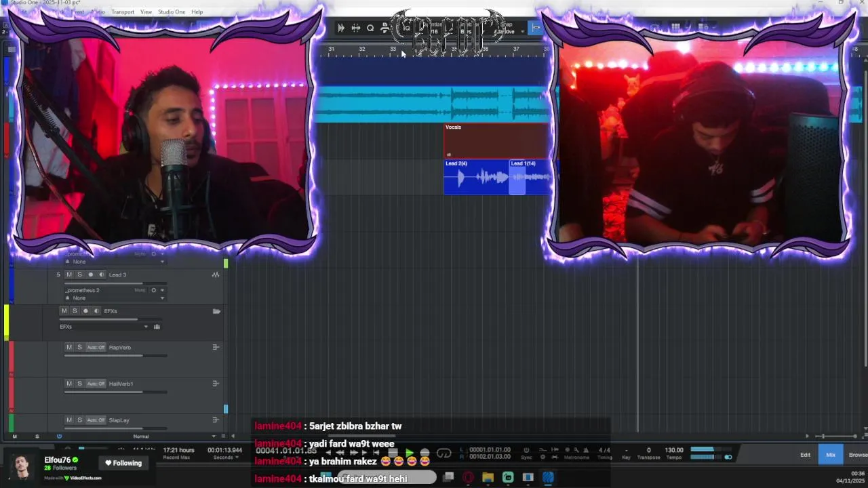Solo the HallVerb1 FX channel

(79, 384)
